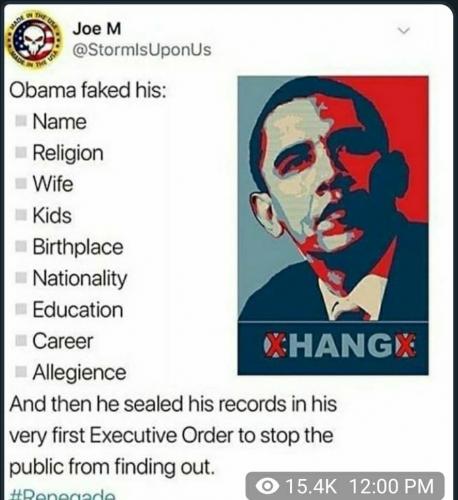Expand the tweet options chevron
Image resolution: width=458 pixels, height=500 pixels.
pos(404,31)
